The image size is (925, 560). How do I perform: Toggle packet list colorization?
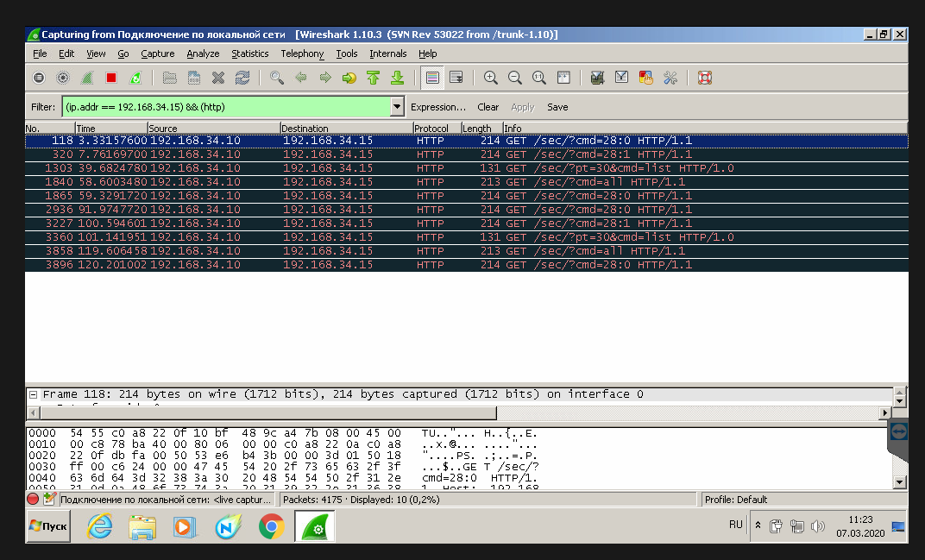[x=432, y=78]
